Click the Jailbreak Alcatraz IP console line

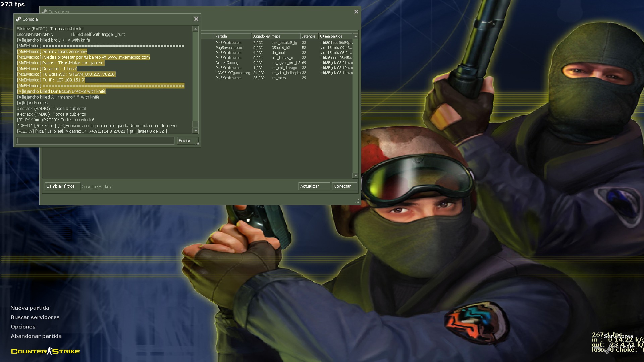[92, 131]
